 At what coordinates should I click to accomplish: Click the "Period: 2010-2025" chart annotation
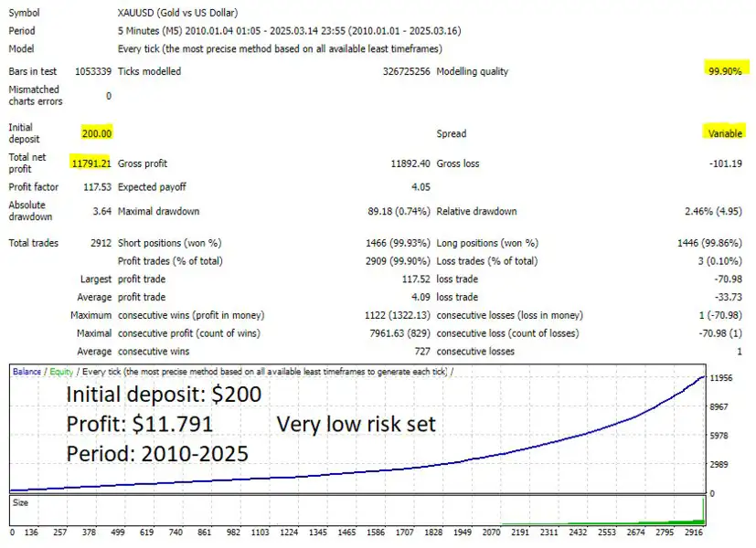[157, 453]
